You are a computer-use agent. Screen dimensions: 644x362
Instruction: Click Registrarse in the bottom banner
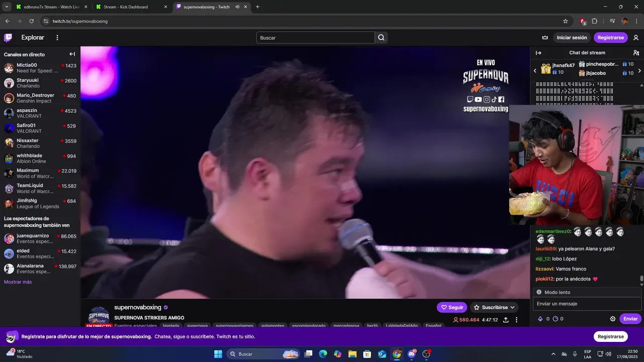(x=611, y=336)
